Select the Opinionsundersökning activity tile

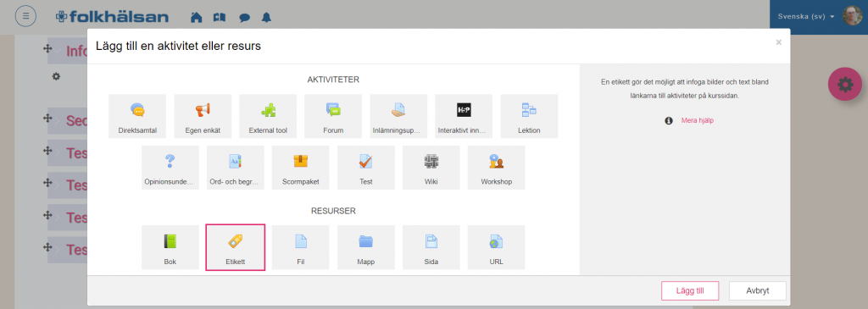(x=170, y=168)
